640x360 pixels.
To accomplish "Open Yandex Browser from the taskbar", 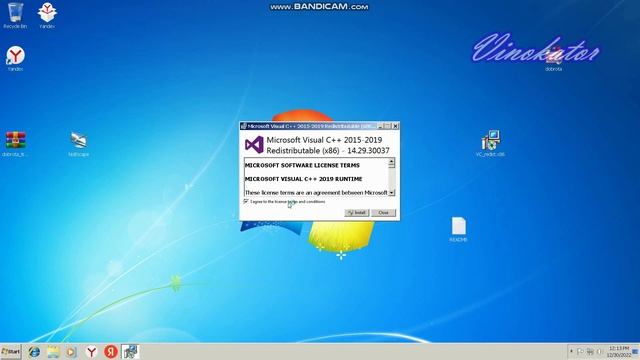I will tap(91, 351).
